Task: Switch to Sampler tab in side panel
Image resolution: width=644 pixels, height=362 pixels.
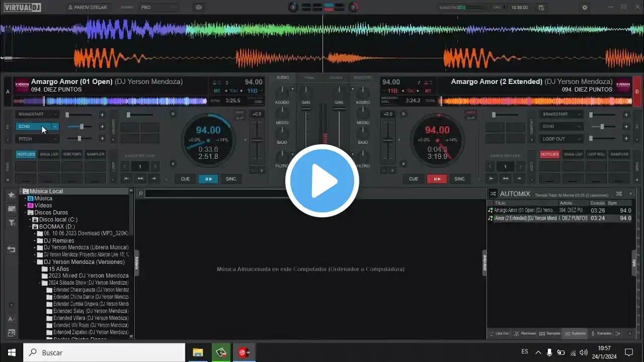Action: [549, 333]
